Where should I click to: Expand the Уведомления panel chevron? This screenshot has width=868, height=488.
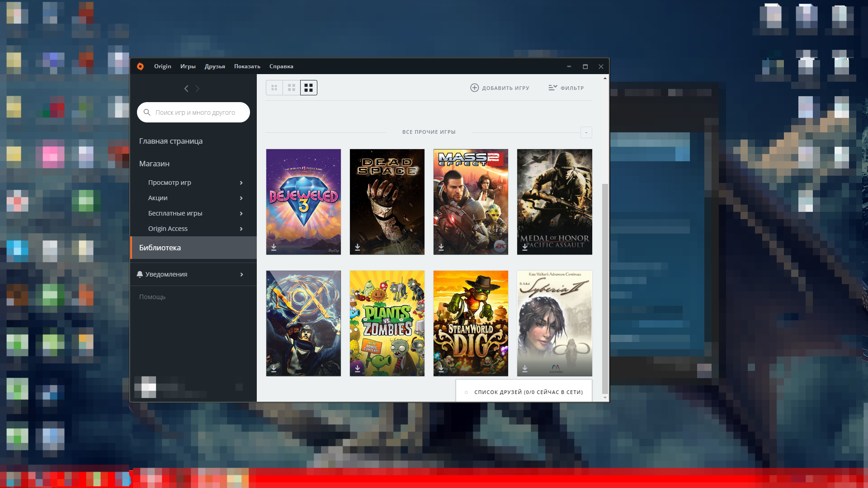point(242,274)
